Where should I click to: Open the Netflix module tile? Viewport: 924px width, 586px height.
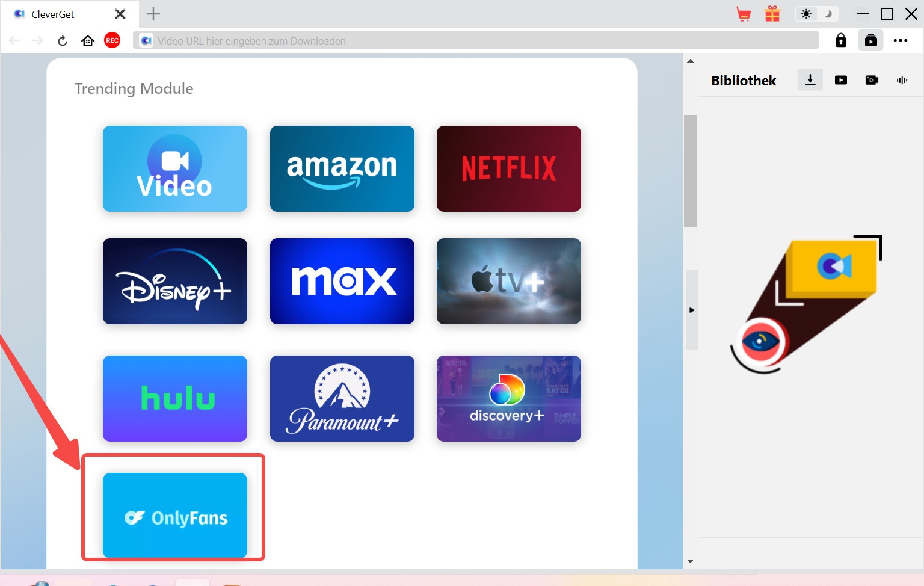tap(509, 168)
